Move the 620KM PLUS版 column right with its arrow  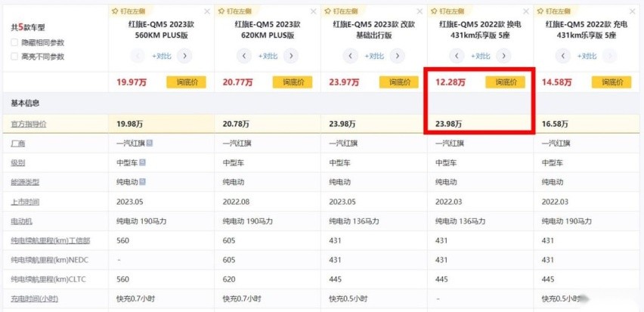click(x=291, y=55)
